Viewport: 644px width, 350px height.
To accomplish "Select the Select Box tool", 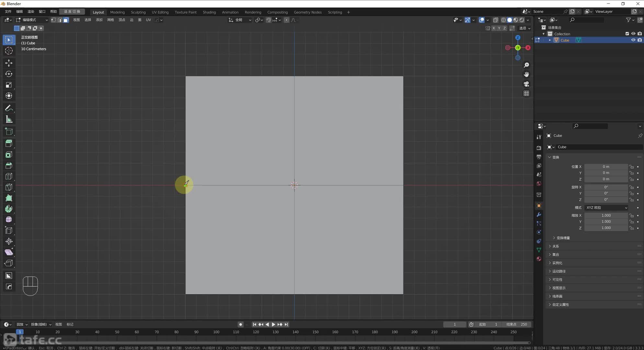I will click(9, 40).
